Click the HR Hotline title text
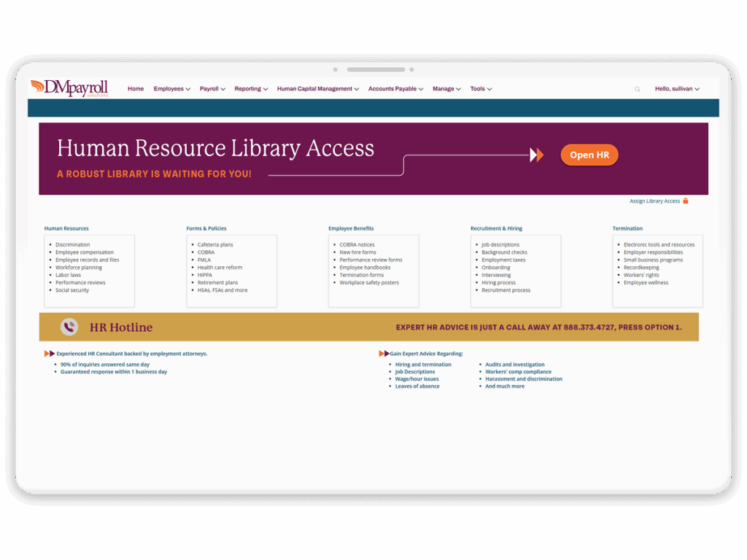The width and height of the screenshot is (747, 560). [121, 327]
